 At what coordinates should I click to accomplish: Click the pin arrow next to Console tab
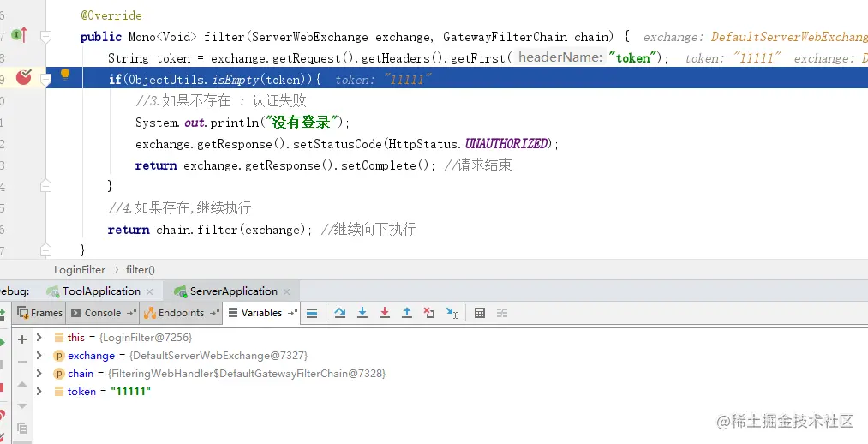point(132,313)
